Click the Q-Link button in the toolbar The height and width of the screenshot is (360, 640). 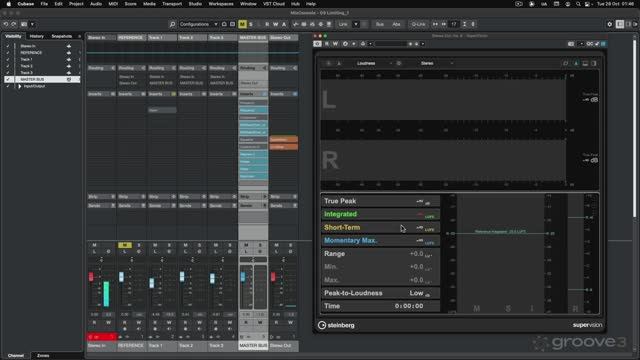(x=418, y=24)
